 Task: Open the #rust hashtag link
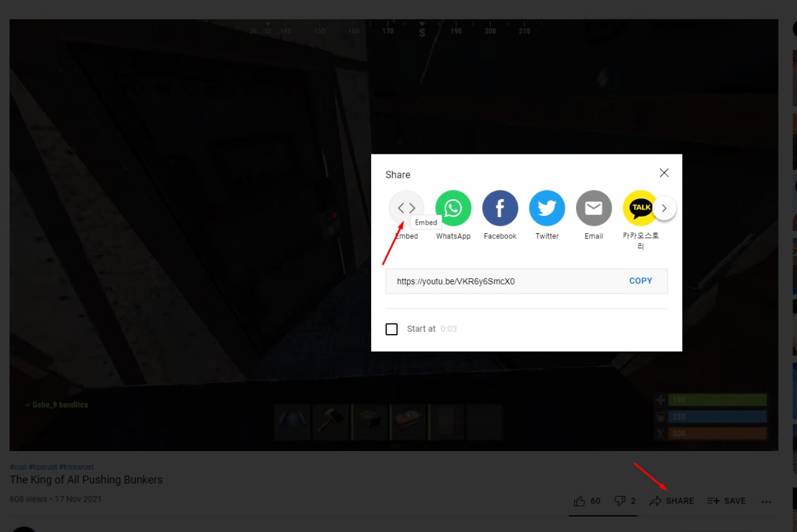tap(18, 467)
